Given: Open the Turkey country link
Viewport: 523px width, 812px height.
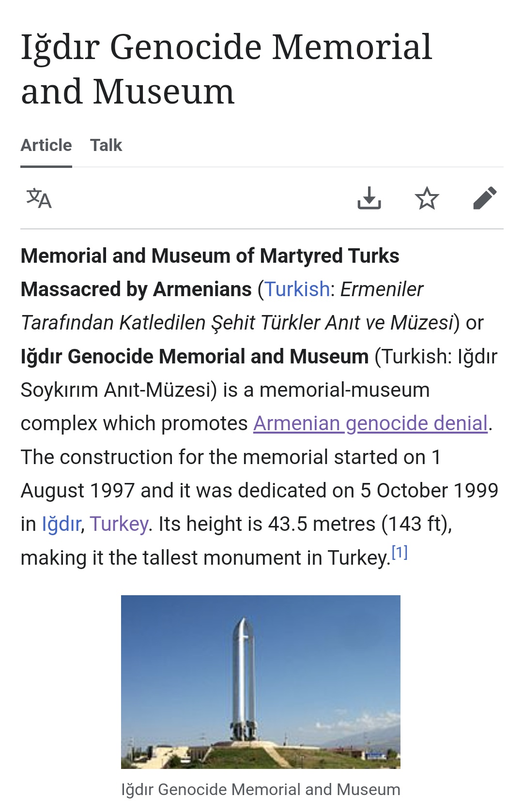Looking at the screenshot, I should [x=119, y=524].
